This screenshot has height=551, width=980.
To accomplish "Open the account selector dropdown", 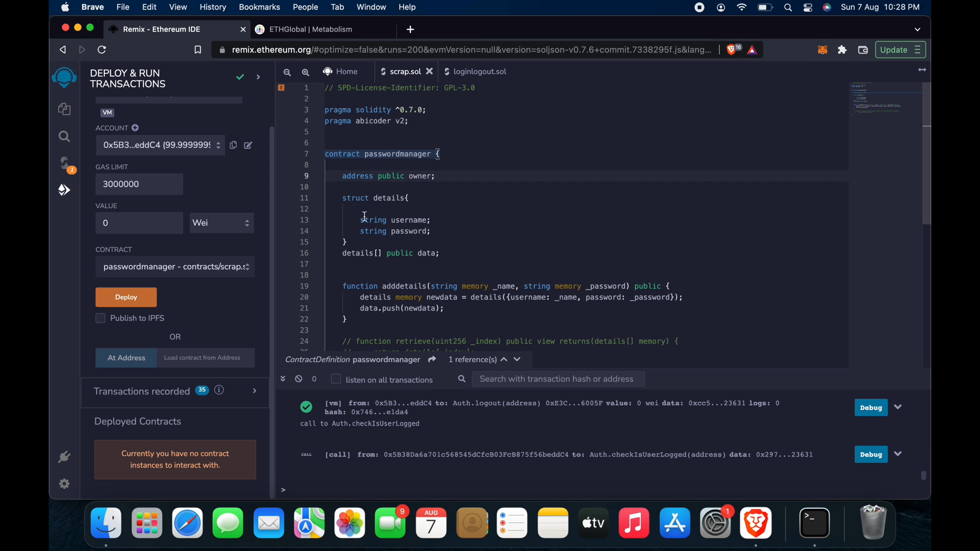I will pyautogui.click(x=160, y=145).
